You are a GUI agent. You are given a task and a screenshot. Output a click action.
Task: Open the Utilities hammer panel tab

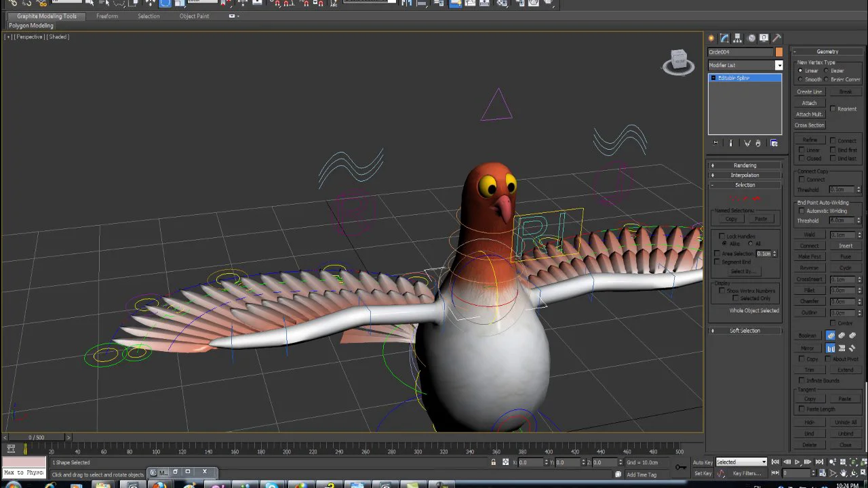pyautogui.click(x=777, y=38)
